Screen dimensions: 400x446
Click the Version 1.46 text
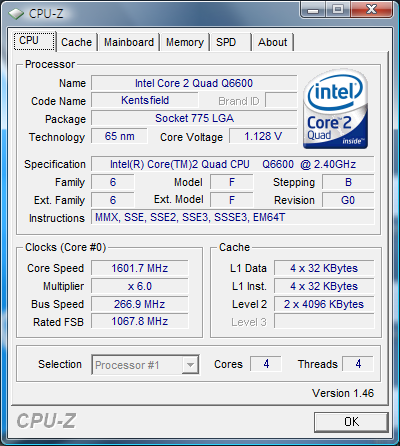343,393
